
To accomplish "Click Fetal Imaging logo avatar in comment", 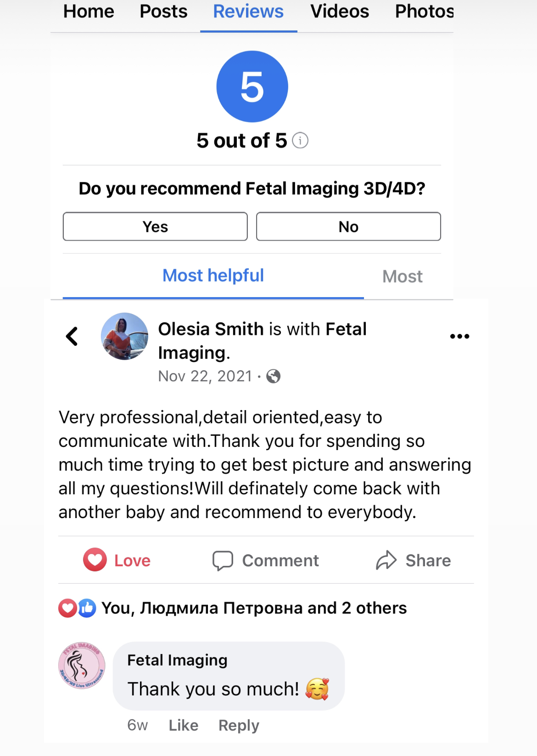I will tap(82, 666).
